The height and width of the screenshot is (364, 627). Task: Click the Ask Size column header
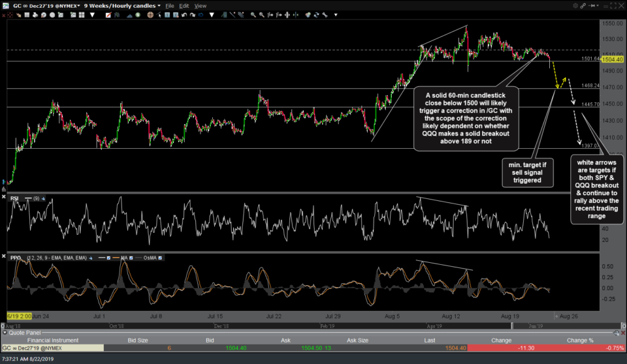pyautogui.click(x=357, y=341)
